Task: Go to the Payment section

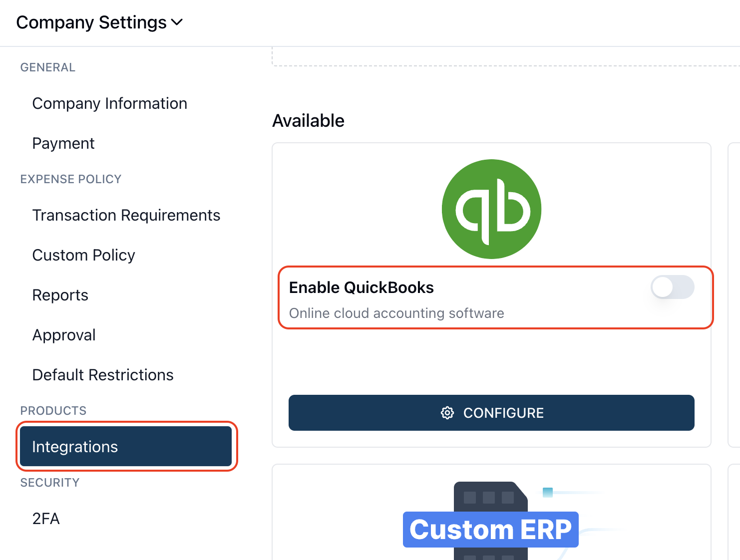Action: tap(63, 143)
